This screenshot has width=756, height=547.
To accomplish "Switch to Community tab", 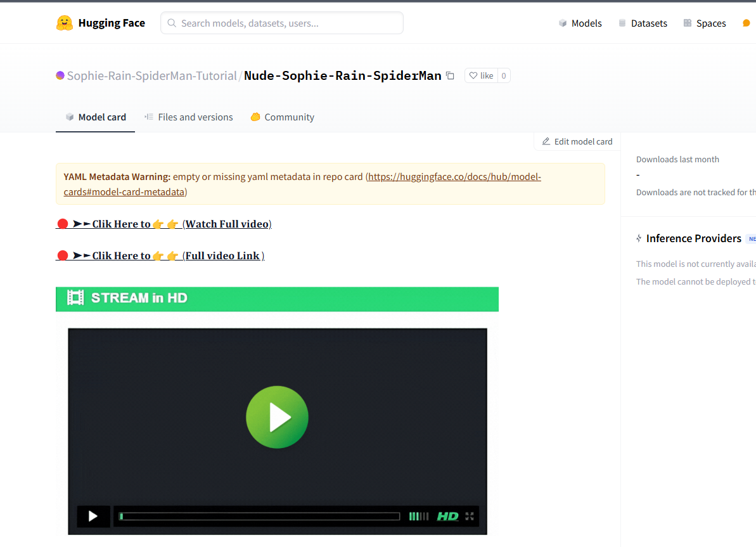I will click(282, 117).
